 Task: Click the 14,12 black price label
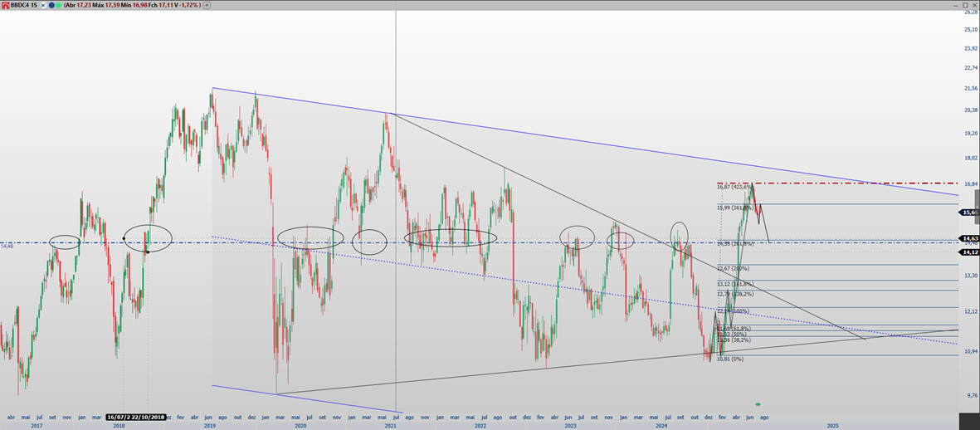[x=968, y=252]
